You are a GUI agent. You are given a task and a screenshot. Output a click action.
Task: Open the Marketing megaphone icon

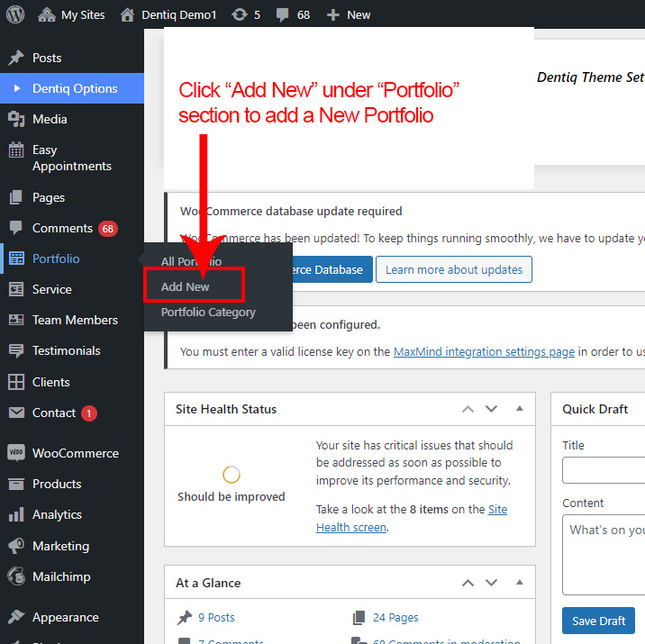pyautogui.click(x=16, y=546)
